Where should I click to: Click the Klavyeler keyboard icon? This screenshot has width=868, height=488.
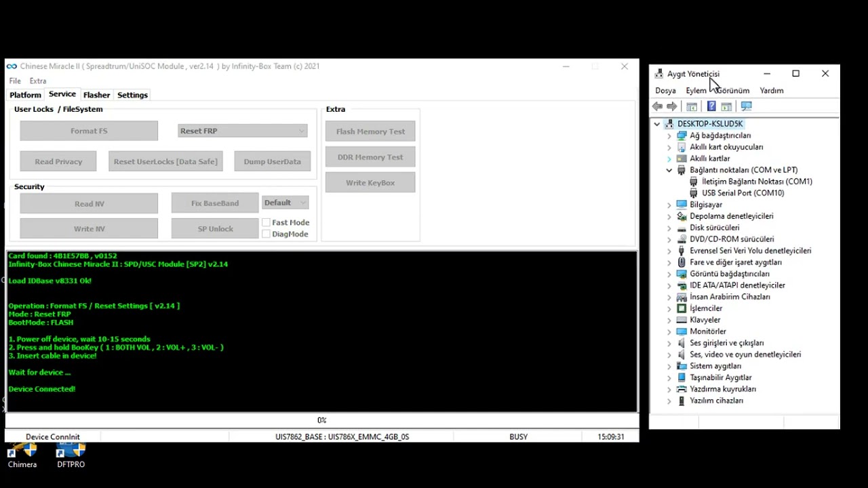pos(682,320)
